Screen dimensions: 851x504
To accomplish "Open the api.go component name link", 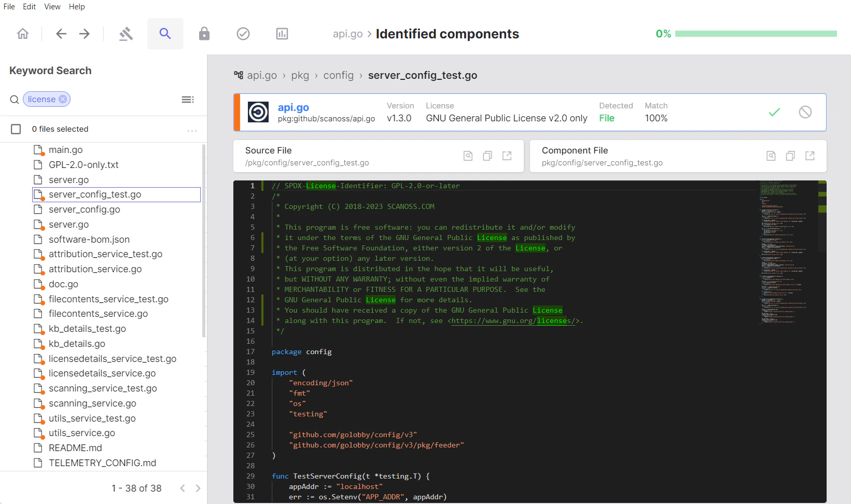I will click(294, 107).
